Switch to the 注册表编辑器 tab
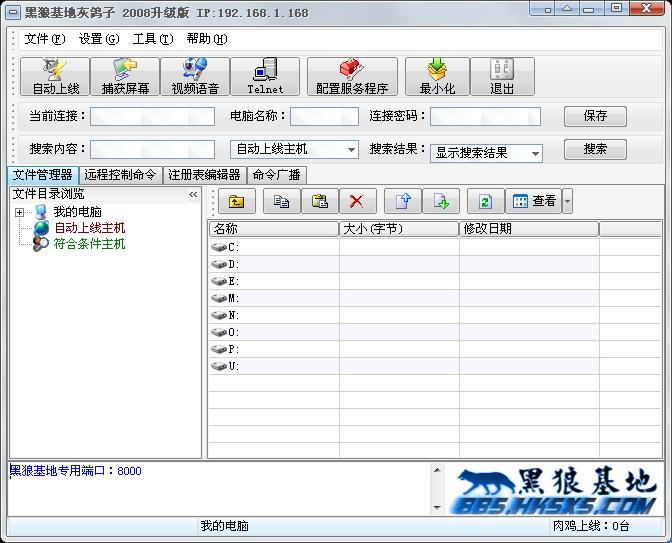This screenshot has width=672, height=543. coord(204,175)
